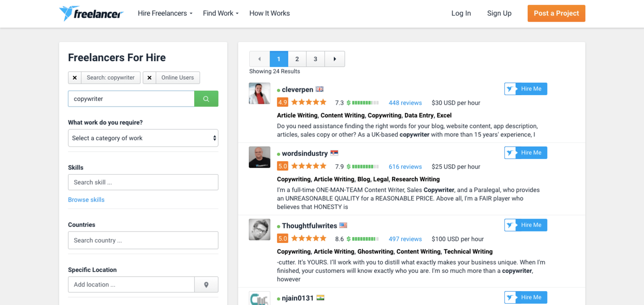Click cleverpen's star rating

point(309,102)
